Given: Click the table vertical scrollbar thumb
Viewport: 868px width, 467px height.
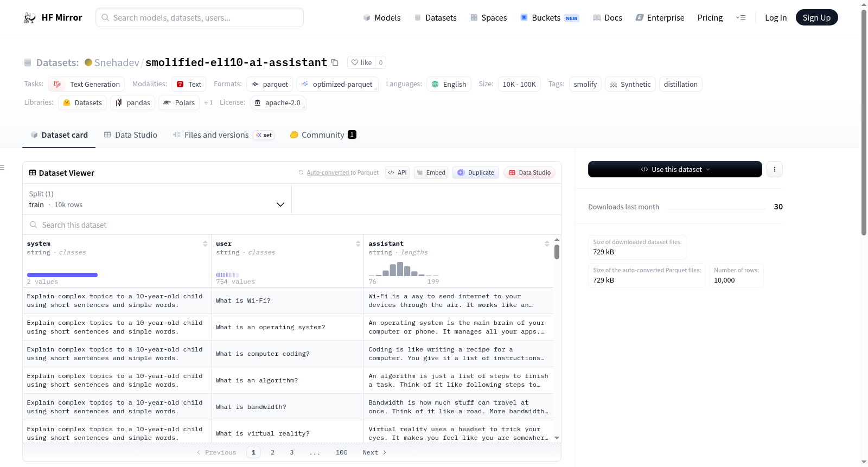Looking at the screenshot, I should (x=557, y=252).
